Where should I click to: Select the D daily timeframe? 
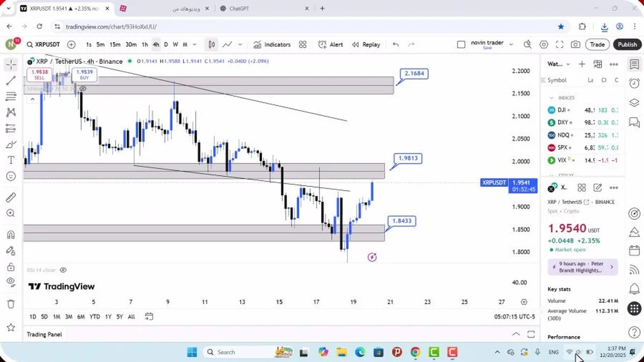166,45
